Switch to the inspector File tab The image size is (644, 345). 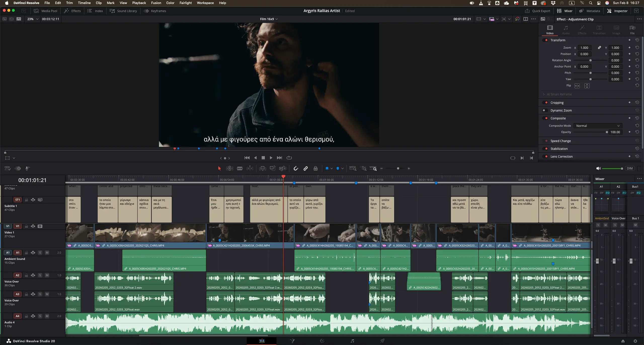tap(632, 29)
